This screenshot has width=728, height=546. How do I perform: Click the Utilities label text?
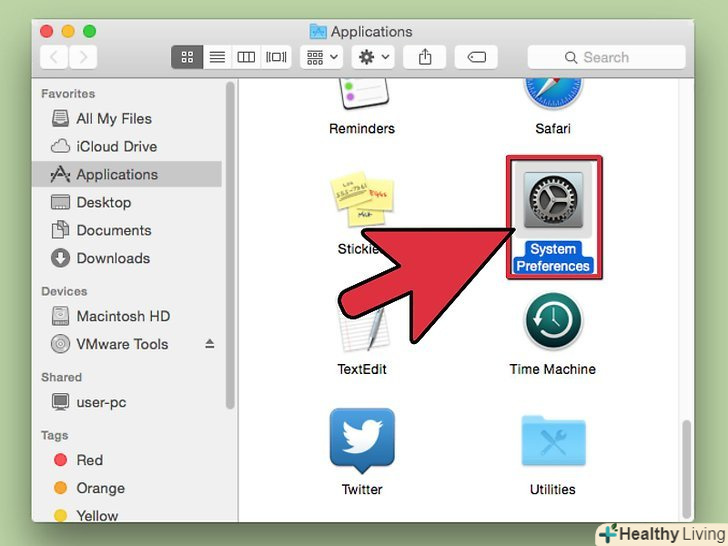point(553,489)
